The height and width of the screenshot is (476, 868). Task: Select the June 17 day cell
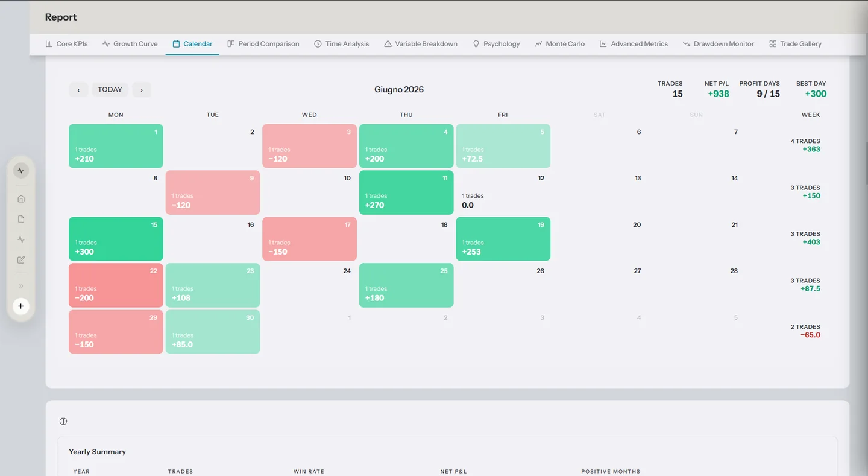tap(309, 239)
